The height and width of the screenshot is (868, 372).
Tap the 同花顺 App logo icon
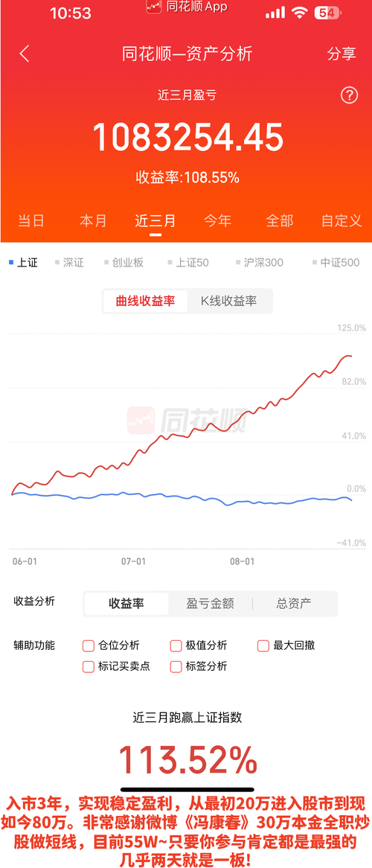click(x=154, y=7)
